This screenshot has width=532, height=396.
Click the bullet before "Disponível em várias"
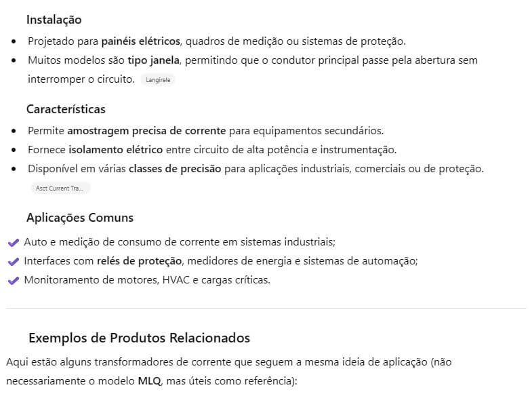tap(14, 169)
